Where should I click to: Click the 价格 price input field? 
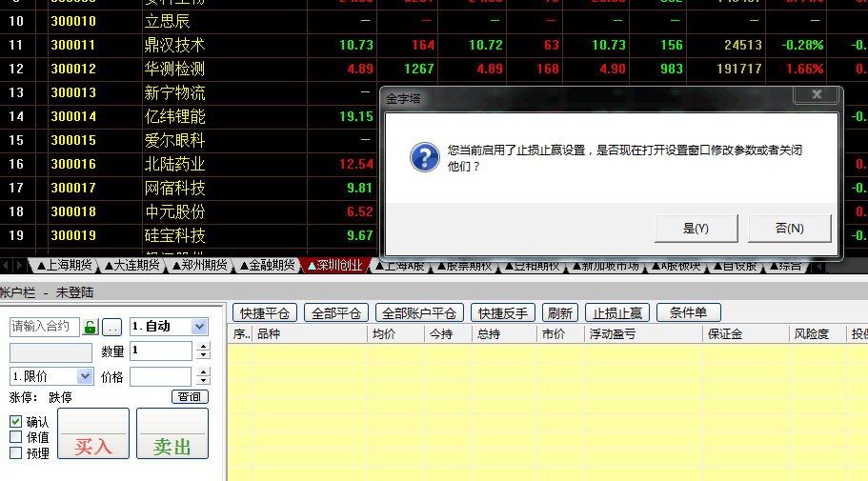(x=160, y=377)
